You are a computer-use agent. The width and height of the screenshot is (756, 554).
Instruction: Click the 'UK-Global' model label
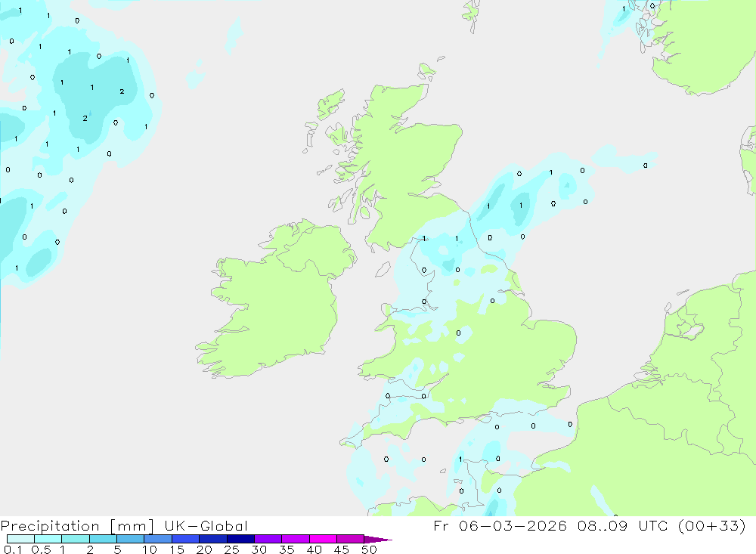click(x=206, y=526)
